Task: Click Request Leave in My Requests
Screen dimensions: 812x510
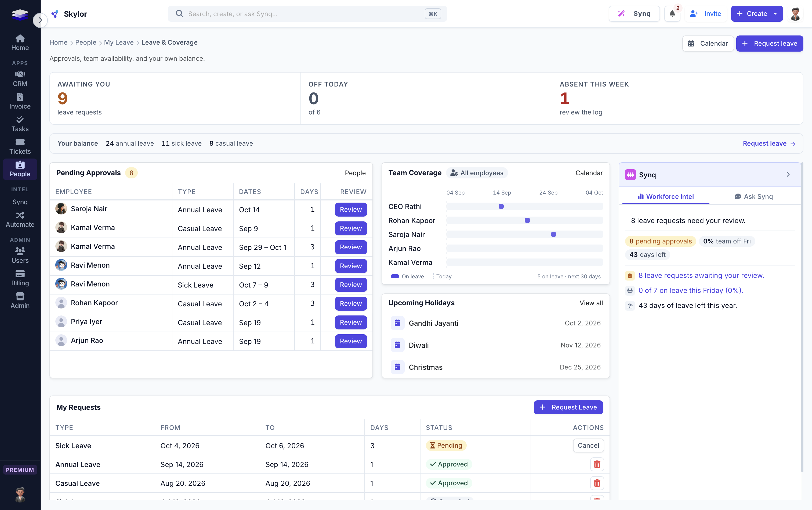Action: [x=568, y=407]
